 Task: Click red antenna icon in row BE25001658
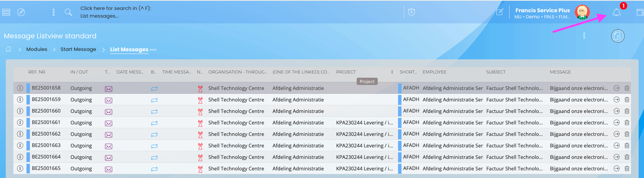[x=200, y=89]
